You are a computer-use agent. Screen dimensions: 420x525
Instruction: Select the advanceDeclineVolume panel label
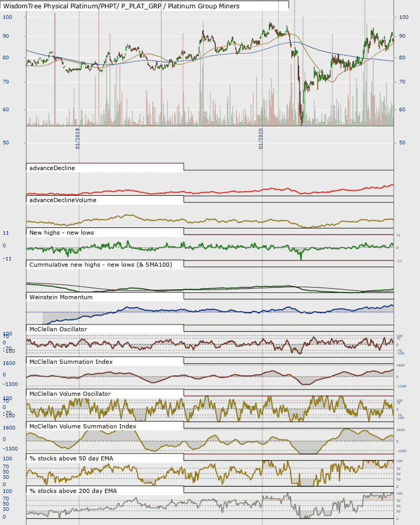62,200
